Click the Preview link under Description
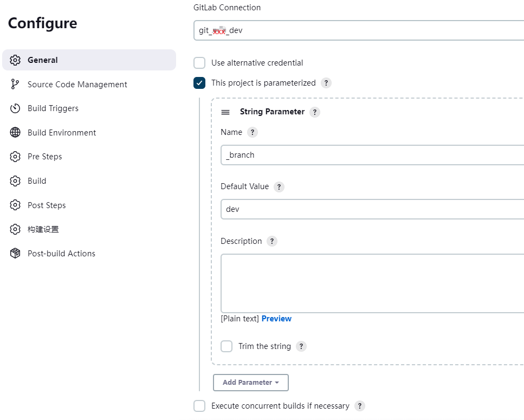The width and height of the screenshot is (524, 420). (x=276, y=319)
